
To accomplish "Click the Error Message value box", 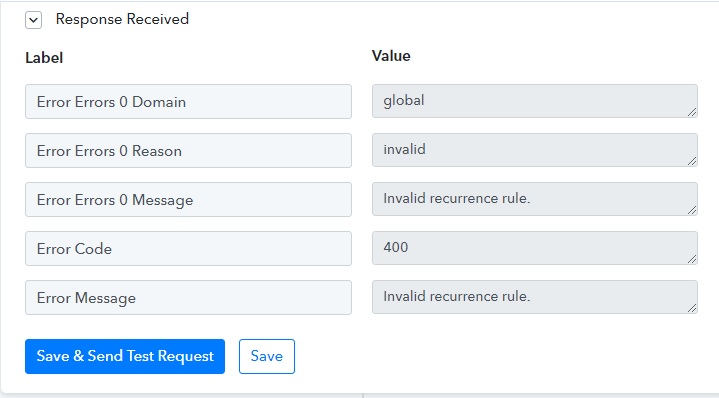I will (535, 297).
